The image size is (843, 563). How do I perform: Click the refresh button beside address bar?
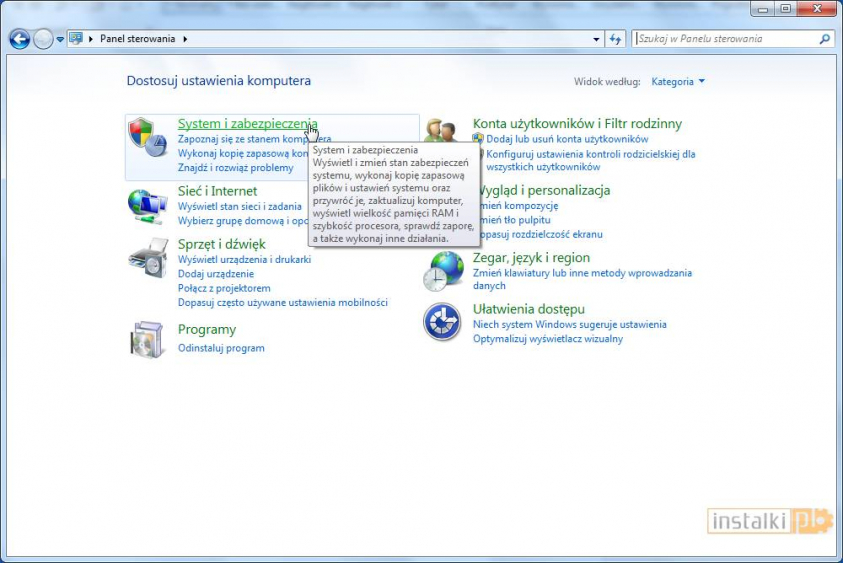click(x=616, y=39)
